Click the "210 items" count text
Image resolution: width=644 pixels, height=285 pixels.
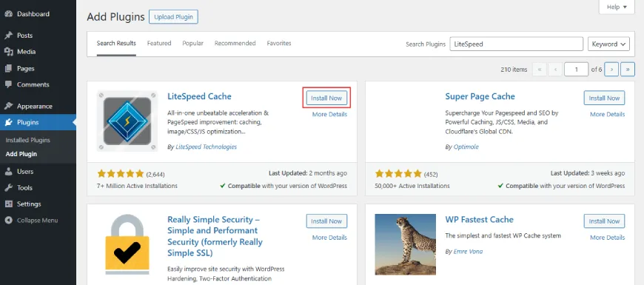point(514,70)
